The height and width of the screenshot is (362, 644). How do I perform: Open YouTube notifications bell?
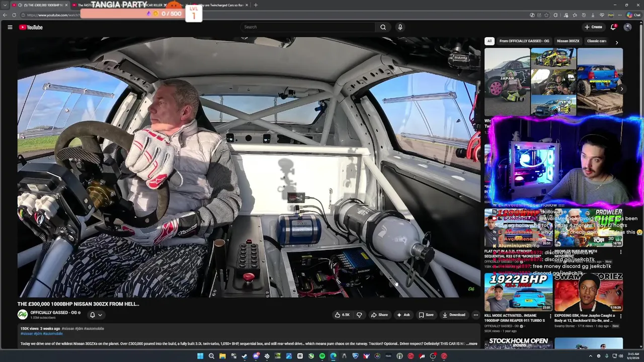point(613,27)
